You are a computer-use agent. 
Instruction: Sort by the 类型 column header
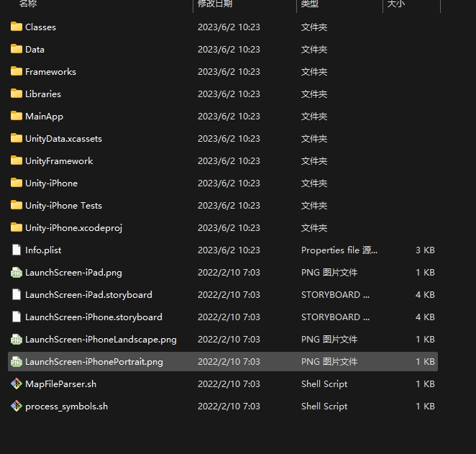pyautogui.click(x=310, y=4)
